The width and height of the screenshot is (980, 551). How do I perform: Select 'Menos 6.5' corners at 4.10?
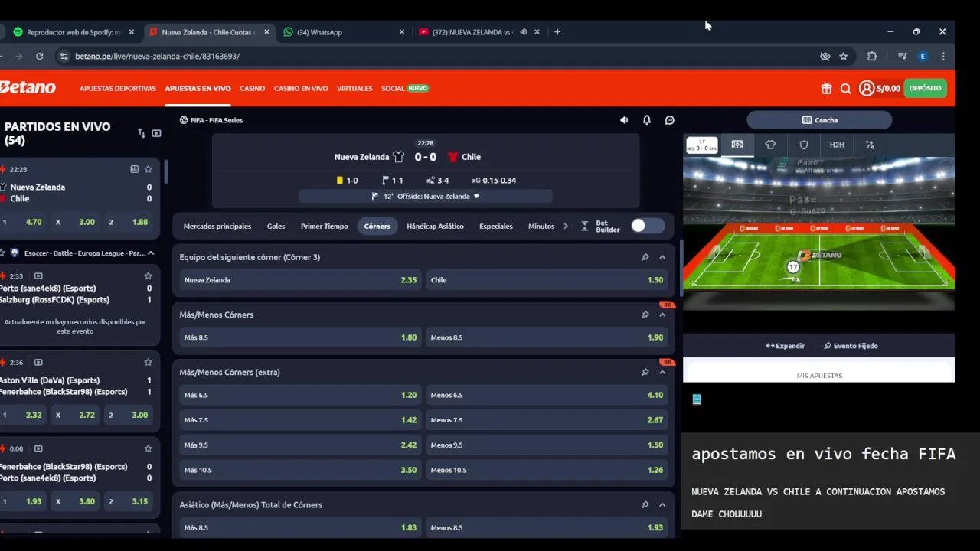point(547,395)
